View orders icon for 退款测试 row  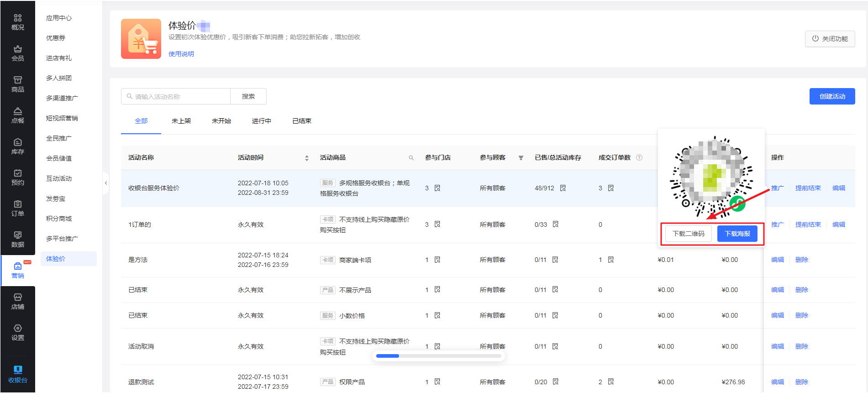(611, 381)
